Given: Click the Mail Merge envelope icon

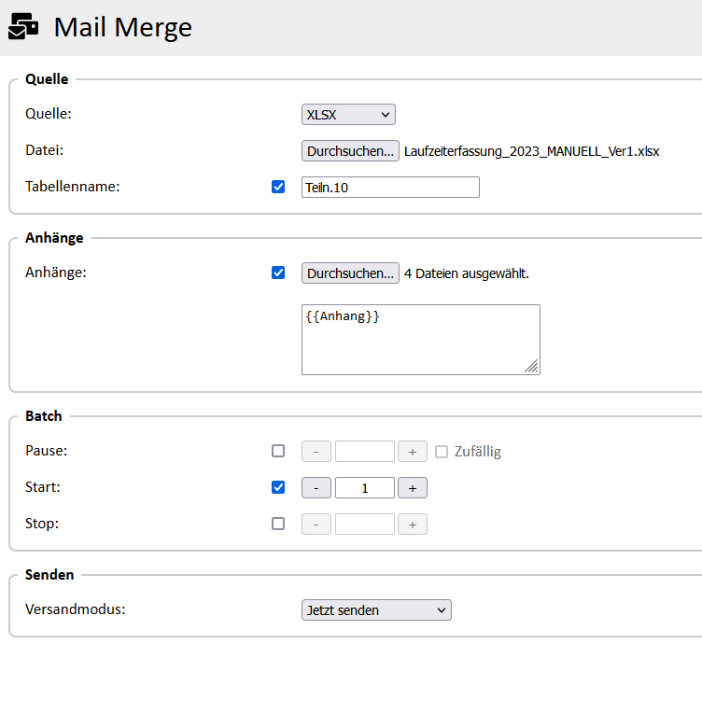Looking at the screenshot, I should 24,28.
